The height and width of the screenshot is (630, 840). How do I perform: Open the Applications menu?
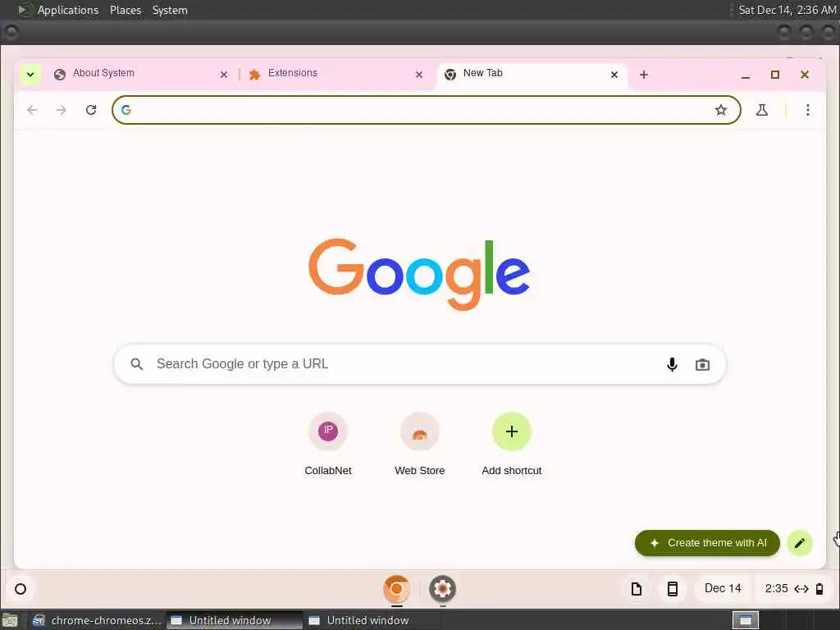click(x=68, y=10)
